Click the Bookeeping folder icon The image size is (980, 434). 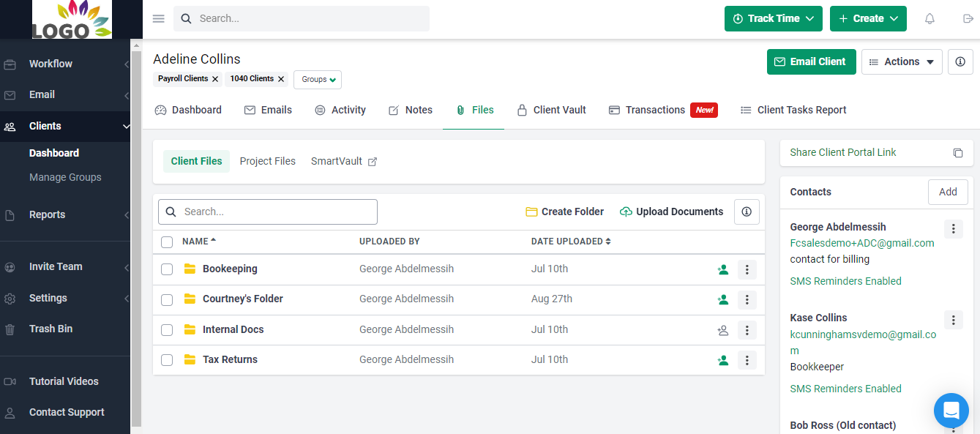click(190, 269)
